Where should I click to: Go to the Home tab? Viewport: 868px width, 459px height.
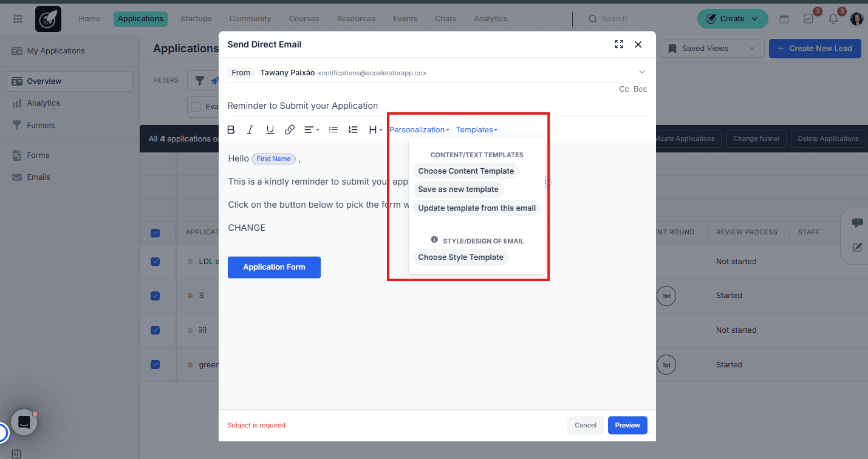(x=89, y=19)
